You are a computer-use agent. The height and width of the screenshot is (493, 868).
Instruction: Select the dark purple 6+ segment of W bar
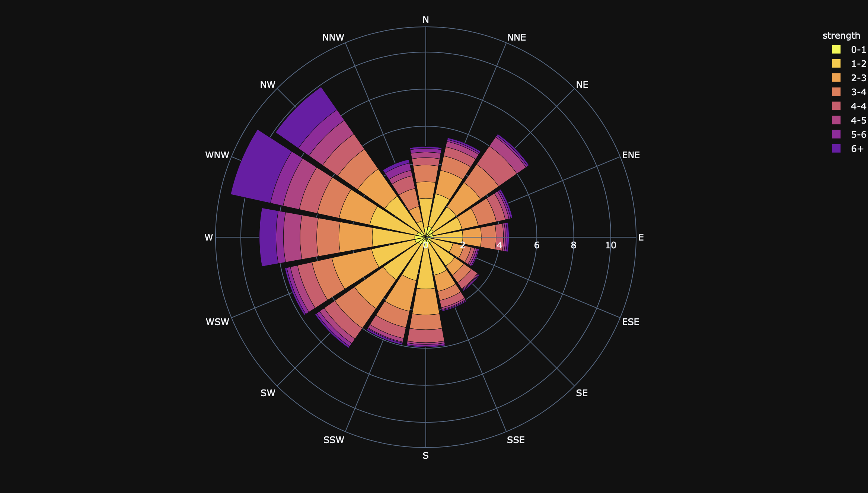point(269,237)
